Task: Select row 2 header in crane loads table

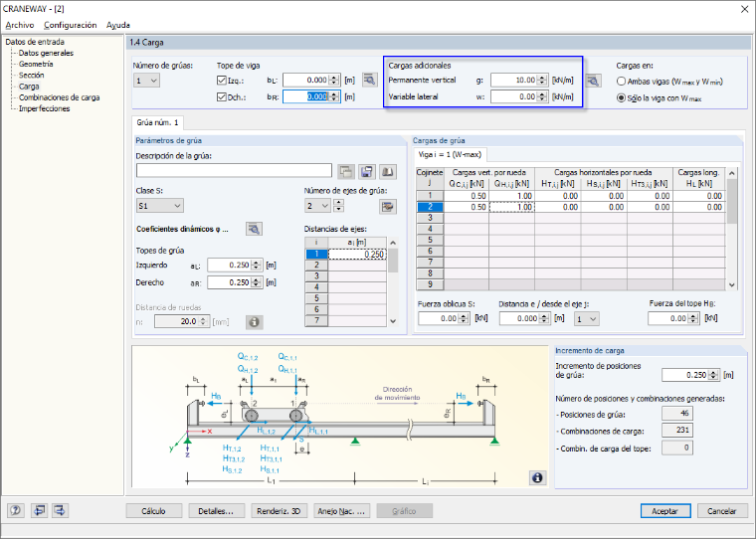Action: coord(430,207)
